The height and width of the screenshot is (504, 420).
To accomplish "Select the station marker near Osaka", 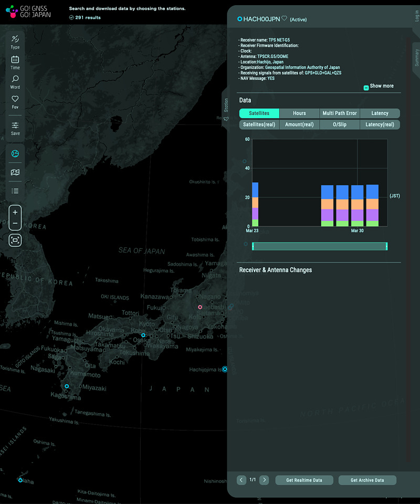I will (x=143, y=335).
